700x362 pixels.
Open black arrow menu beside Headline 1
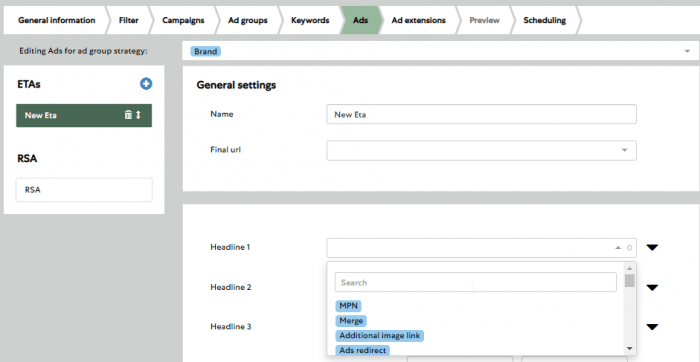[x=652, y=248]
